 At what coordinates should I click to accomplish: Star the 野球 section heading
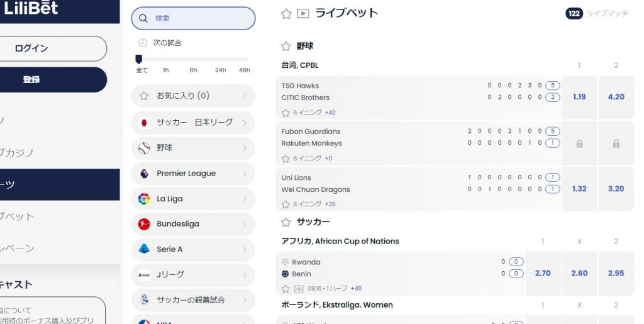point(286,46)
